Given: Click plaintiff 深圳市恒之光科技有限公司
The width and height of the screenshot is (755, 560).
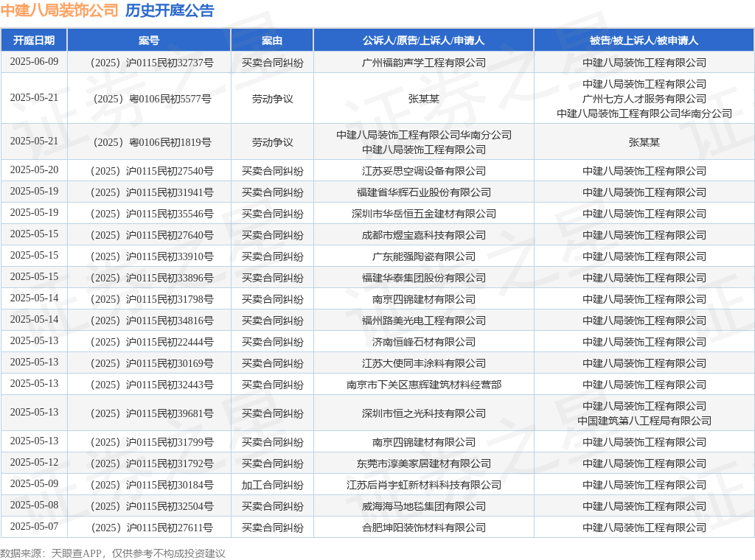Looking at the screenshot, I should point(424,413).
